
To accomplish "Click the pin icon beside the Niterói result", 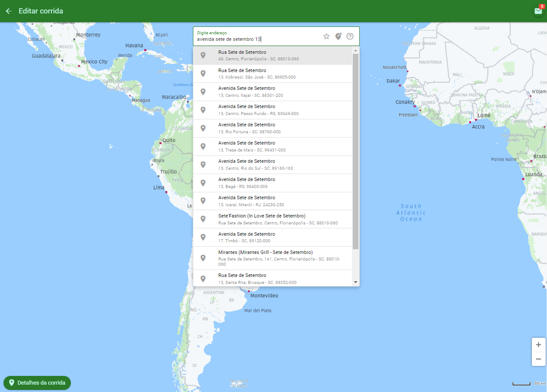I will (203, 201).
